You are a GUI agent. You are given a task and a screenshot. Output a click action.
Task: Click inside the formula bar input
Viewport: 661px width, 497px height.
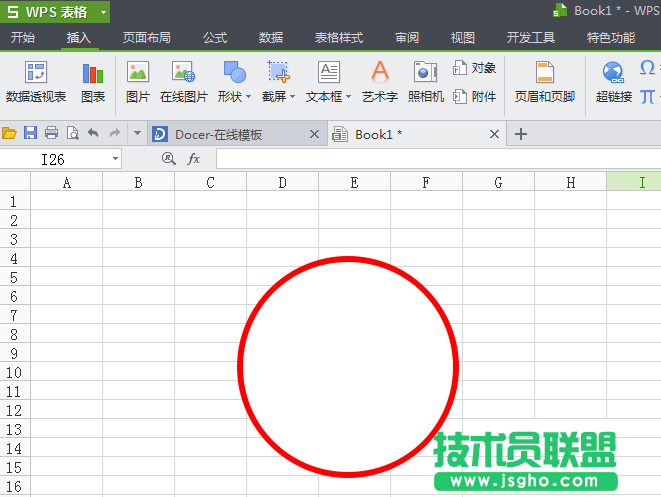tap(438, 159)
